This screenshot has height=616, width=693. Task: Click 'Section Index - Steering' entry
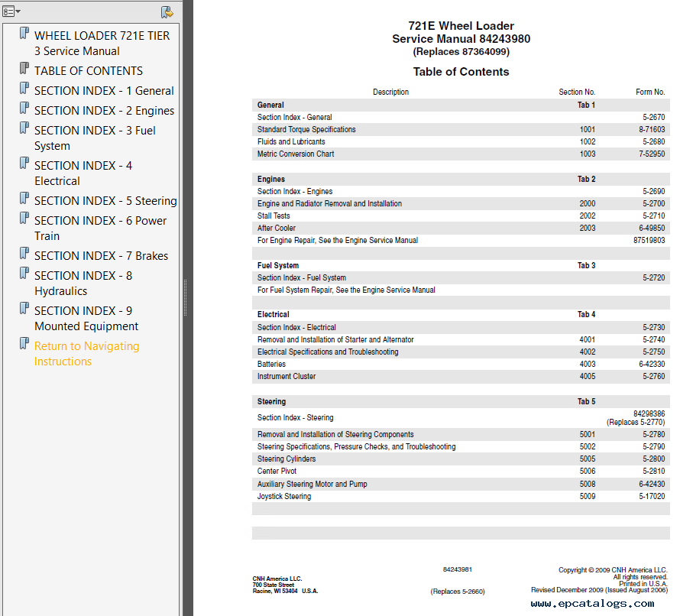click(x=295, y=417)
